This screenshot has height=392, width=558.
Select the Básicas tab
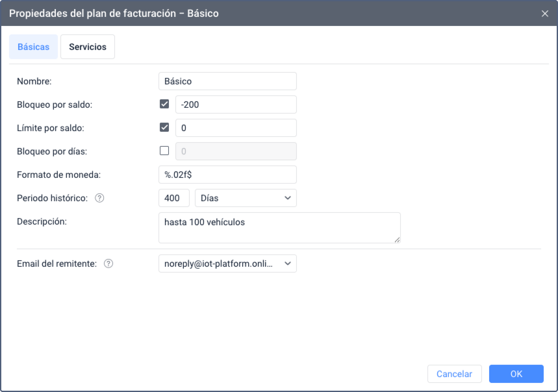click(33, 47)
